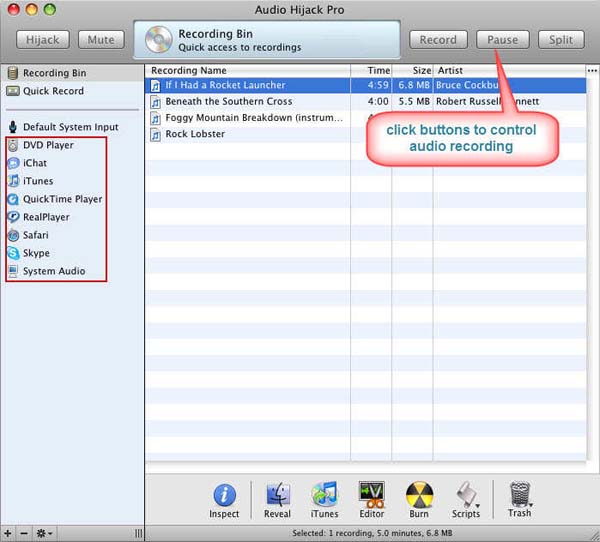This screenshot has width=600, height=542.
Task: Toggle the Mute button
Action: [x=101, y=40]
